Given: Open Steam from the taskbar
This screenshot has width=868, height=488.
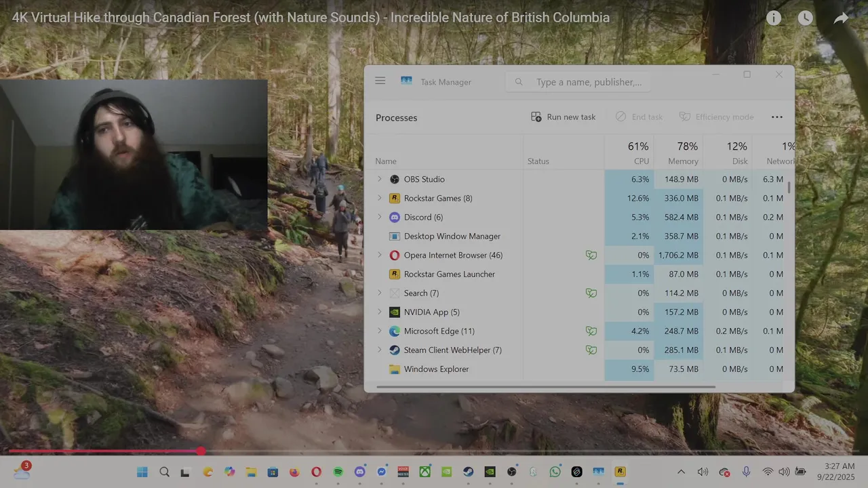Looking at the screenshot, I should coord(468,472).
